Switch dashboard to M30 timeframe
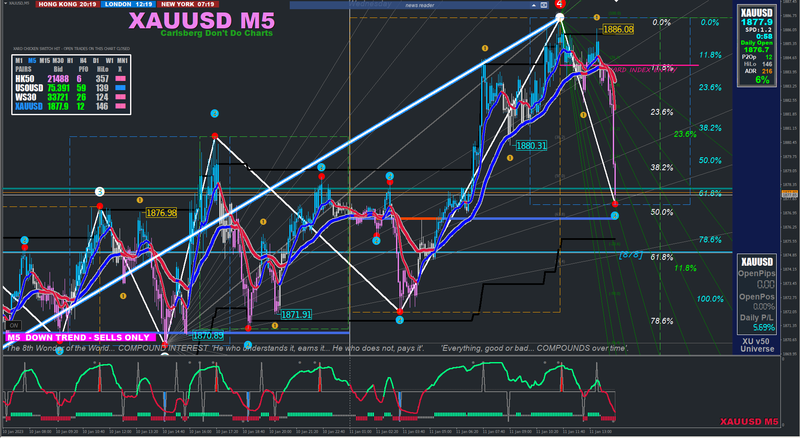 click(58, 60)
